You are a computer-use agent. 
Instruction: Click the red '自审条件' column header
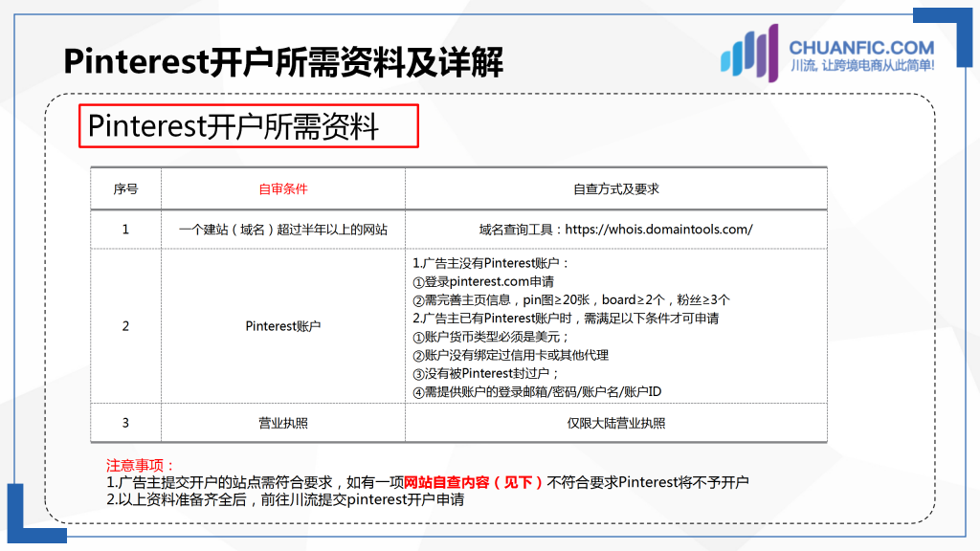point(283,188)
